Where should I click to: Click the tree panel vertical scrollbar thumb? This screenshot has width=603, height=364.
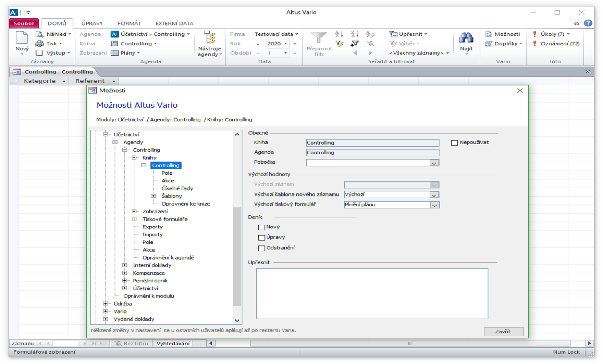click(x=237, y=256)
